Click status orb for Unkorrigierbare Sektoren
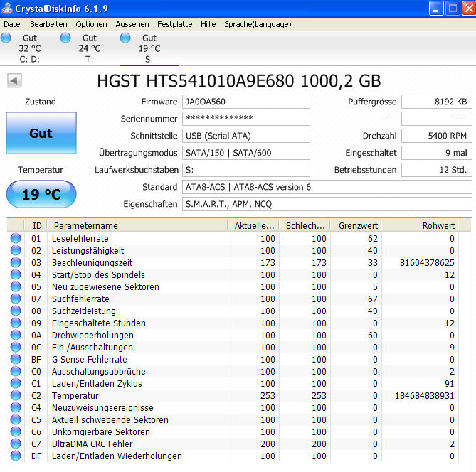Viewport: 476px width, 472px height. (x=16, y=431)
